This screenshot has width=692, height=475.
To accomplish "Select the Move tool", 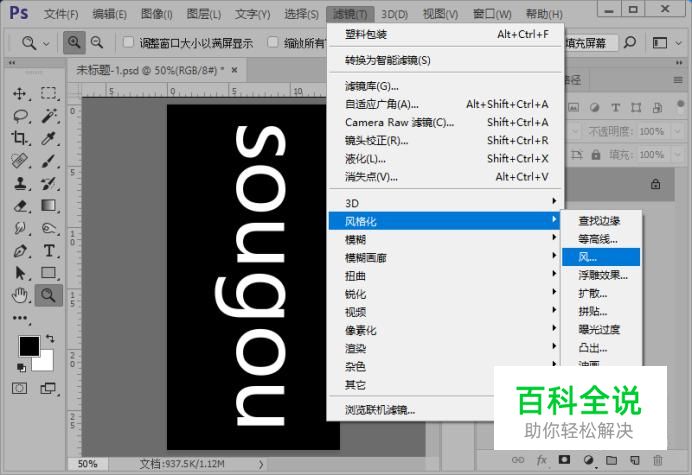I will [x=19, y=94].
